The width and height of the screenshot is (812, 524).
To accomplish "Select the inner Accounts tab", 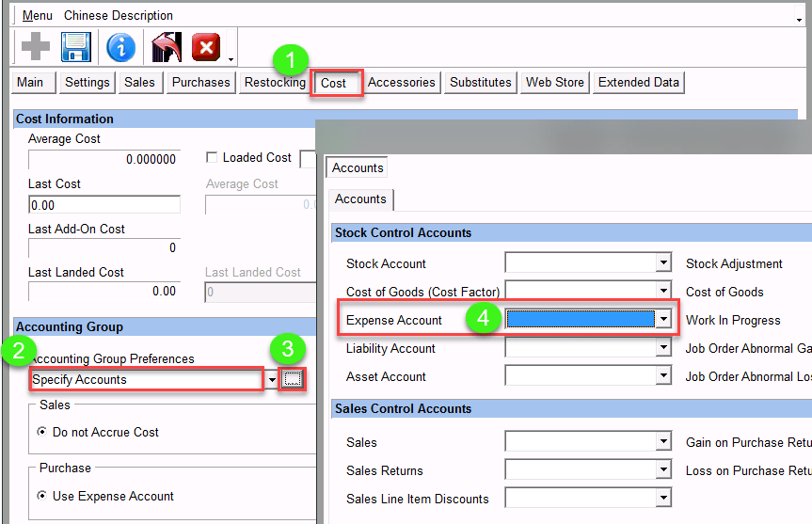I will 361,199.
